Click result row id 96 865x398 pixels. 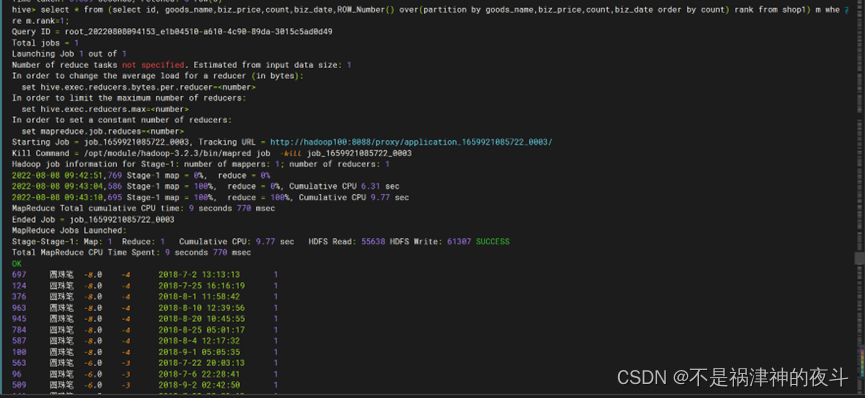(x=17, y=374)
